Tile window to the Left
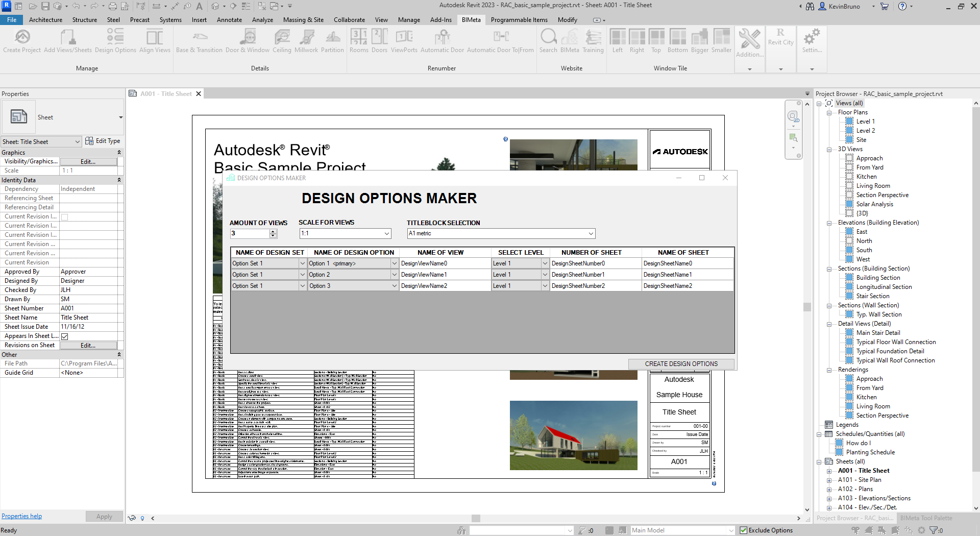 618,41
